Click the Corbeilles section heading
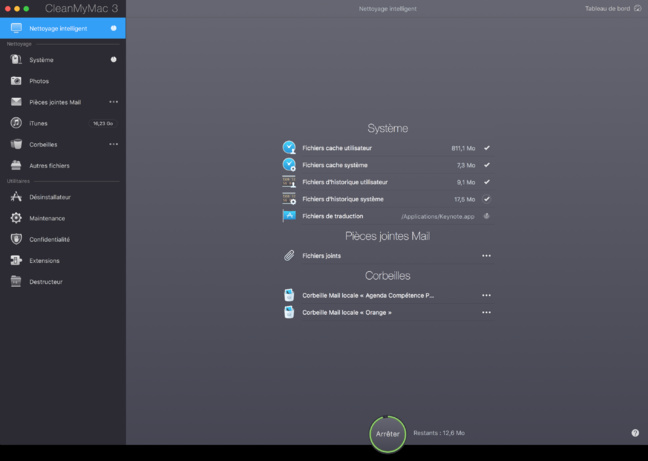This screenshot has width=648, height=461. [388, 276]
